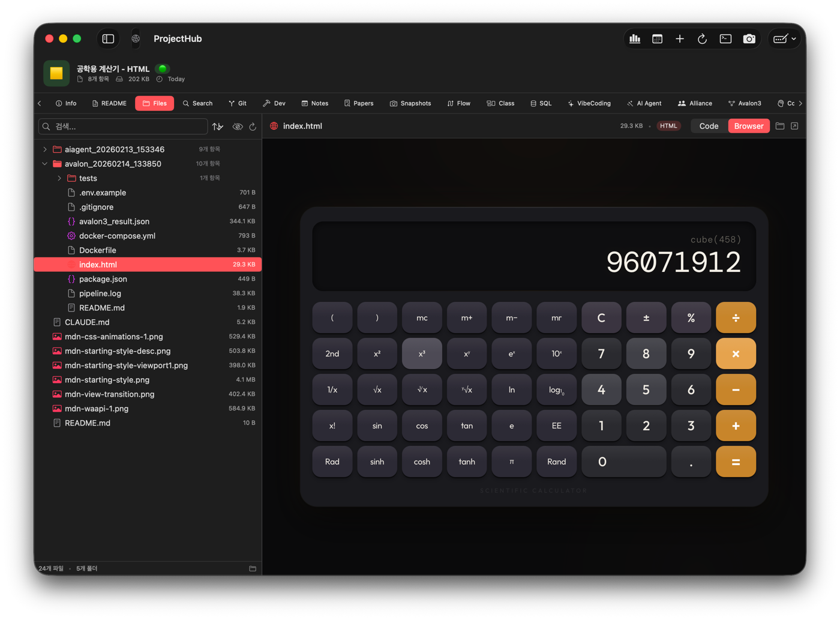Open the Git tab
The height and width of the screenshot is (620, 840).
(238, 103)
